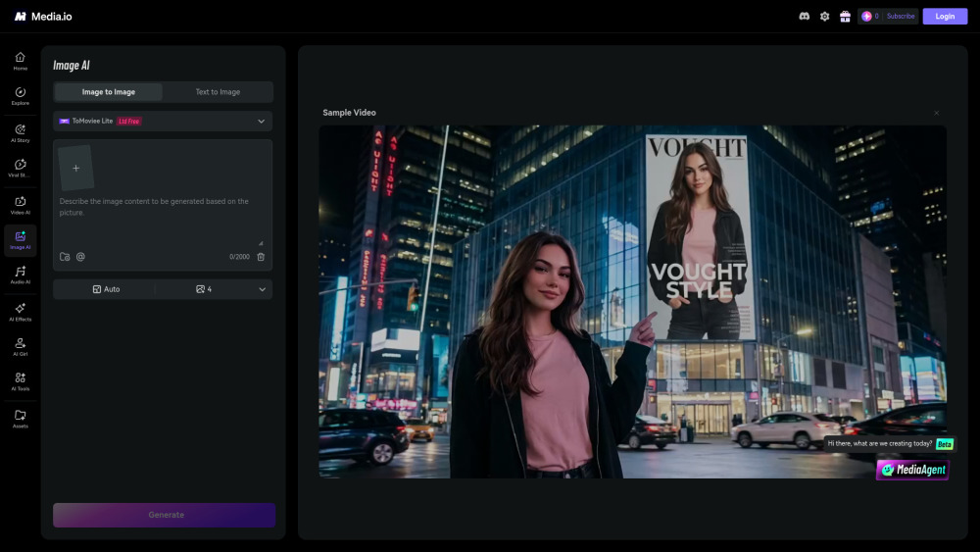The width and height of the screenshot is (980, 552).
Task: Open the Viral St... sidebar item
Action: [20, 169]
